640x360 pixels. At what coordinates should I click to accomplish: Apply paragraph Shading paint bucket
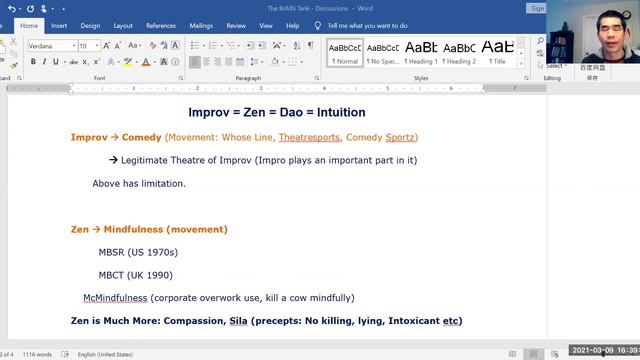point(275,62)
